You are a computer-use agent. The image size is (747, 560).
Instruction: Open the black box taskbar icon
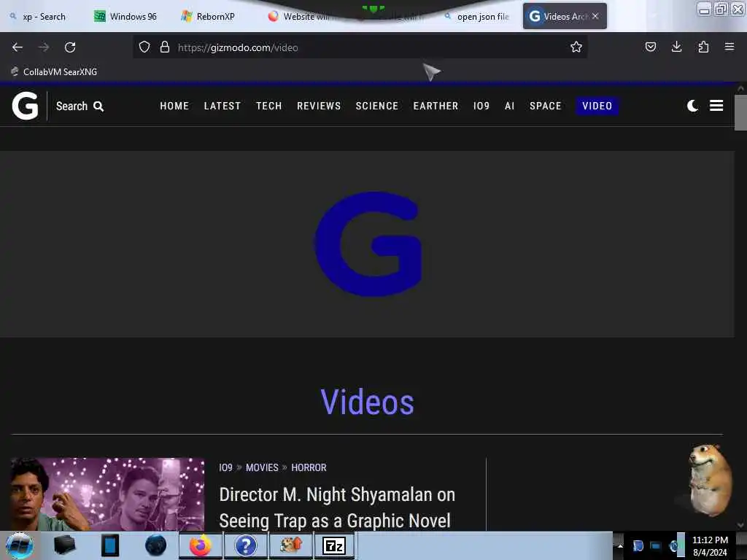65,545
